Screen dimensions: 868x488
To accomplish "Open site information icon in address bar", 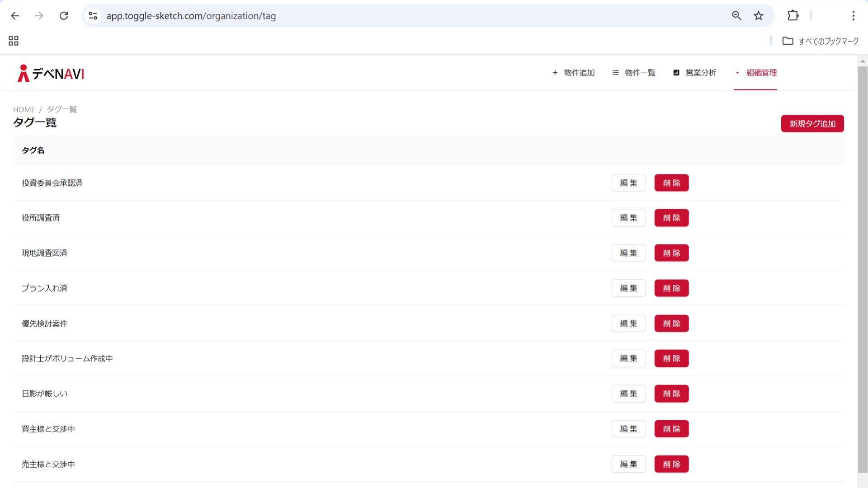I will click(x=93, y=16).
